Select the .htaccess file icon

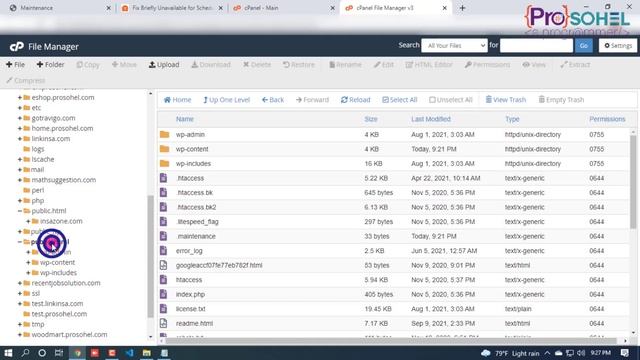coord(164,178)
